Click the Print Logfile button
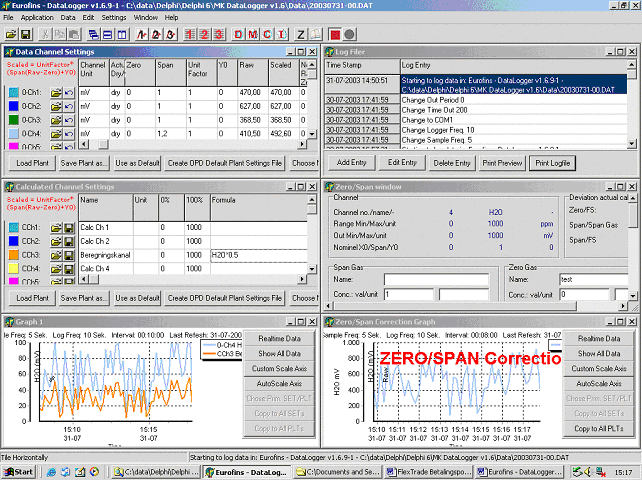 552,163
